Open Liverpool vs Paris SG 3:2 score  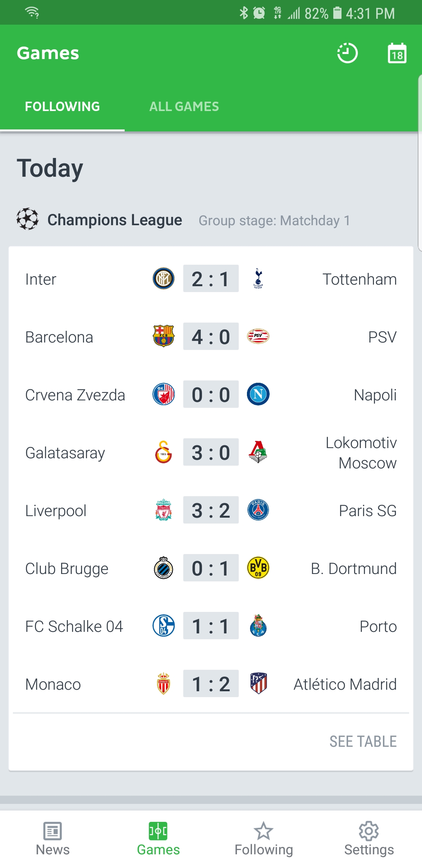211,510
